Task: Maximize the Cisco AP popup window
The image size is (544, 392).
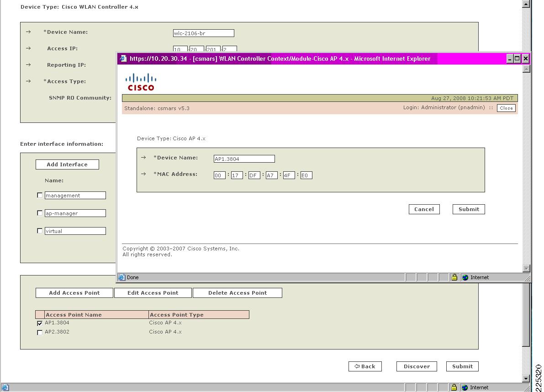Action: click(x=517, y=58)
